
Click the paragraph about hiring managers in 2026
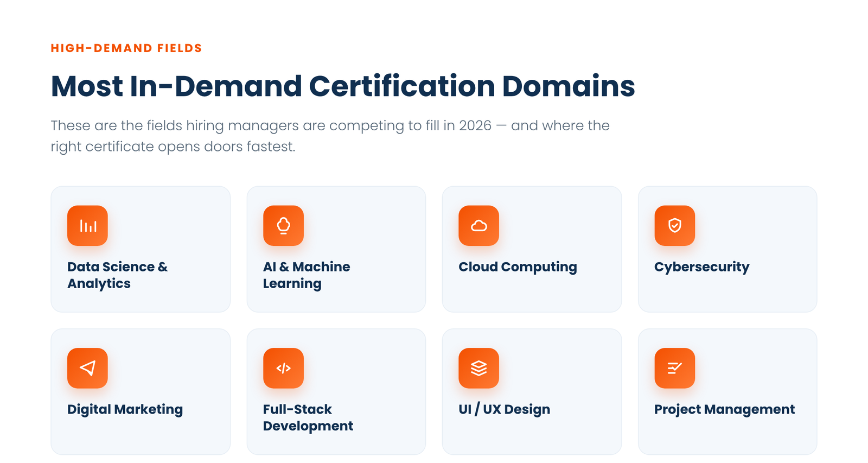pos(330,136)
